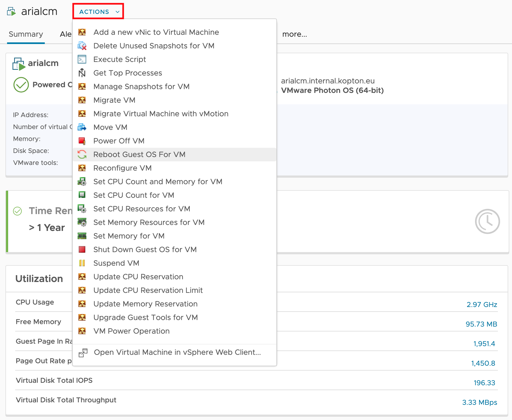The height and width of the screenshot is (420, 512).
Task: Click the Free Memory label
Action: coord(38,322)
